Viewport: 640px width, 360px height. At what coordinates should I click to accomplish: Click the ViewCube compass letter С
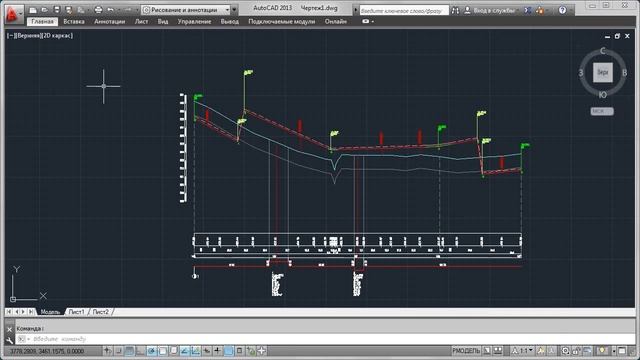(603, 51)
